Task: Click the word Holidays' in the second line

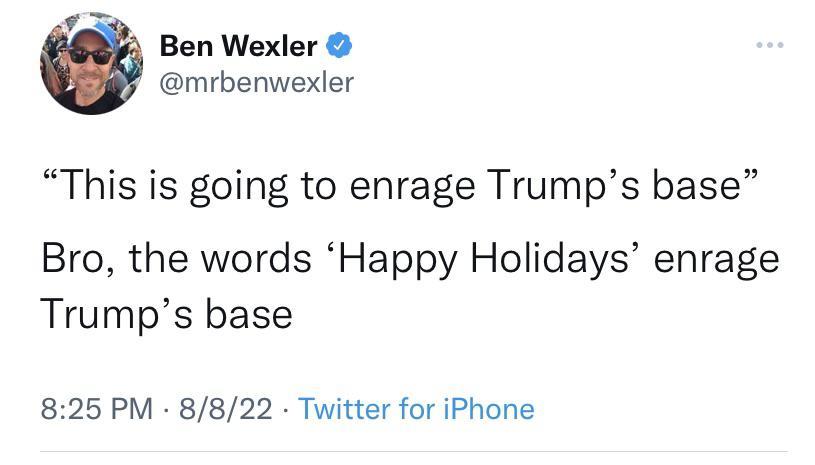Action: click(571, 258)
